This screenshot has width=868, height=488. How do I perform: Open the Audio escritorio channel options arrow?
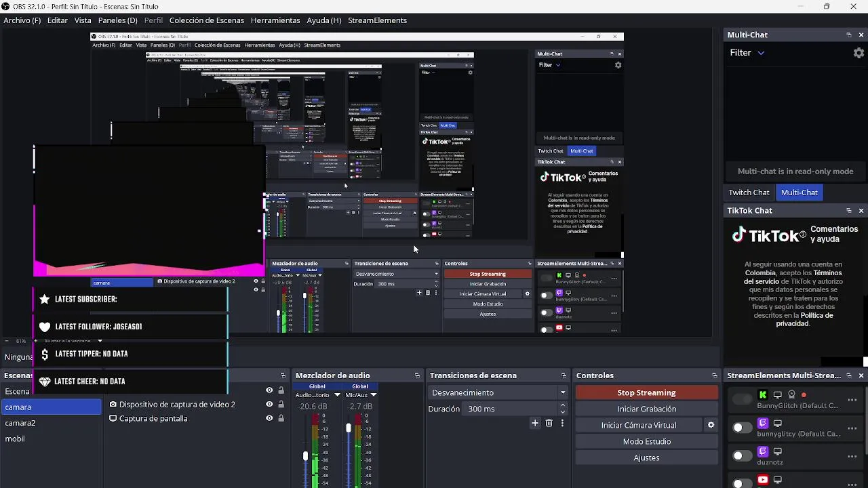coord(337,395)
